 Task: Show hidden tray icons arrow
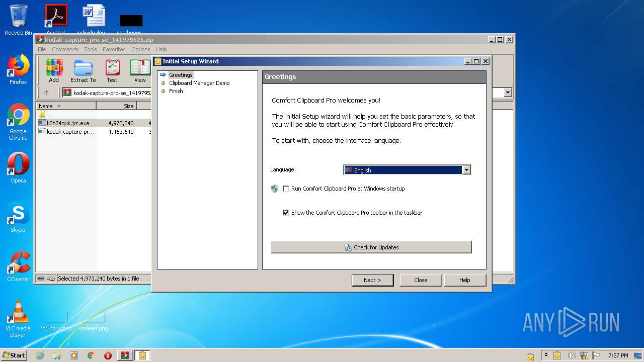point(546,355)
